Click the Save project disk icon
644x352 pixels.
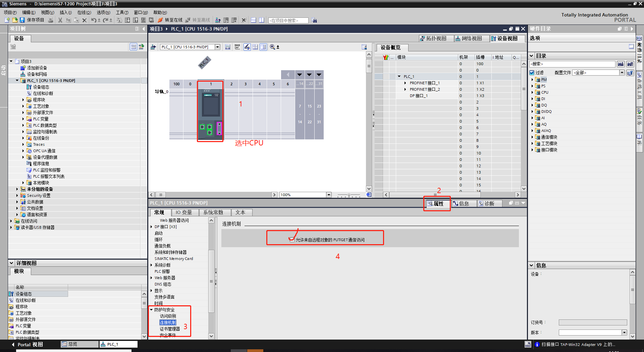click(22, 20)
